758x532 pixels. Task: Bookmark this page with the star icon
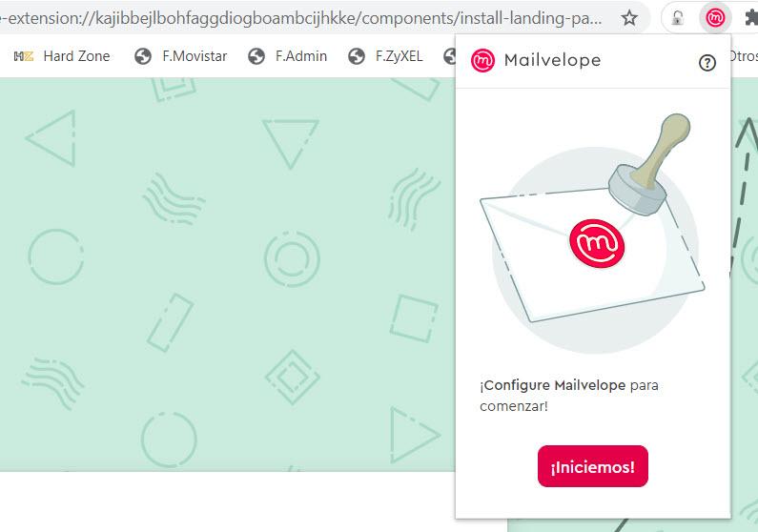(x=629, y=18)
